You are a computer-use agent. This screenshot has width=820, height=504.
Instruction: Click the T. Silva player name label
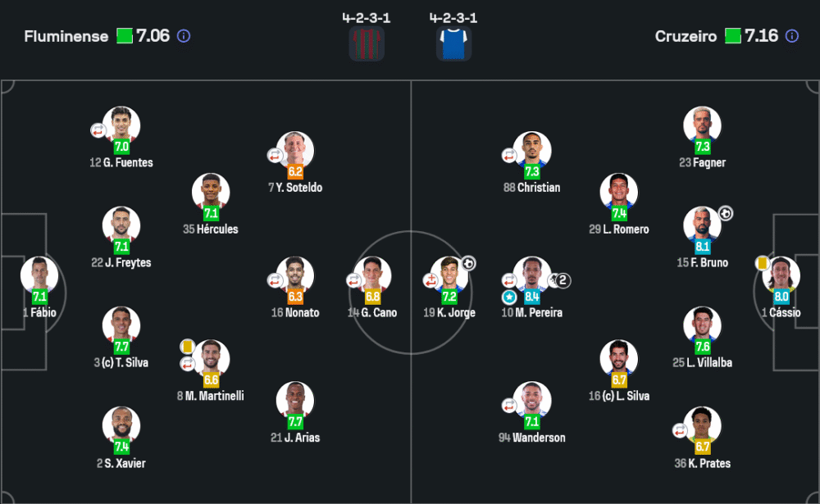(121, 362)
